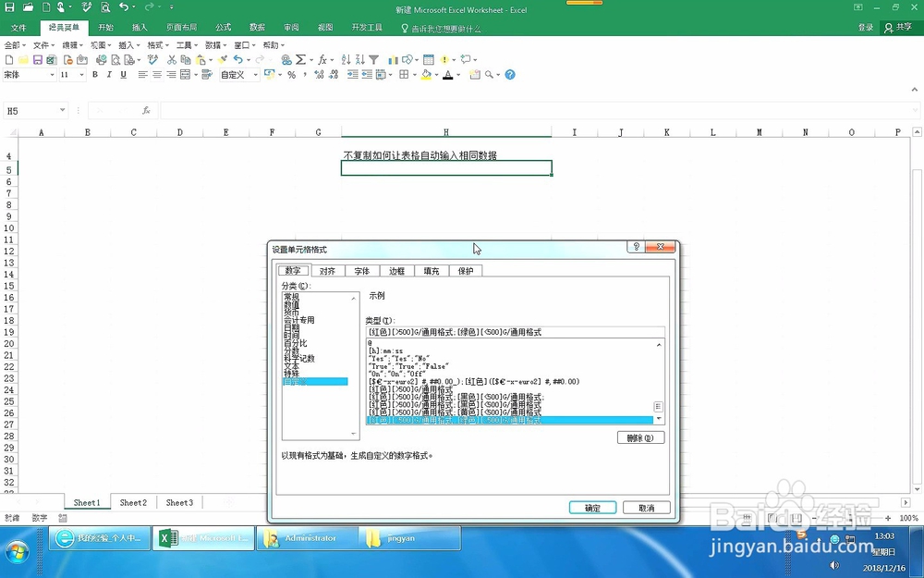Viewport: 924px width, 578px height.
Task: Click the blue Help question mark icon
Action: tap(510, 75)
